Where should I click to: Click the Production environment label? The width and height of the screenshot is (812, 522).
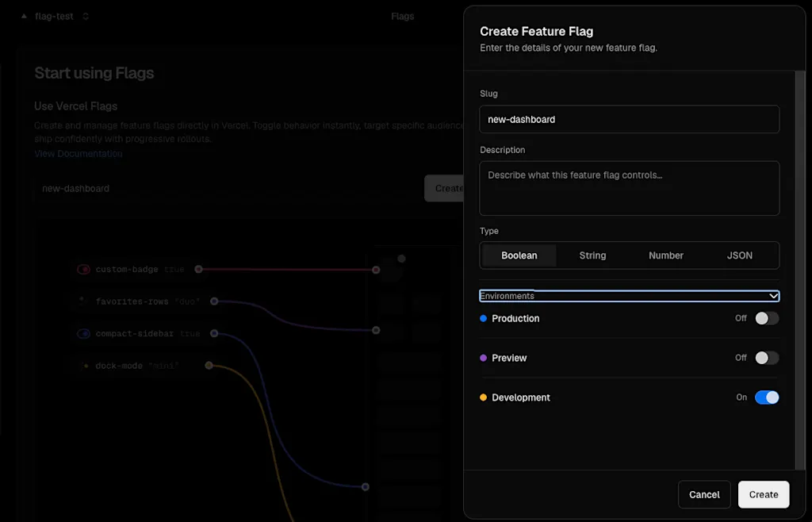tap(515, 318)
